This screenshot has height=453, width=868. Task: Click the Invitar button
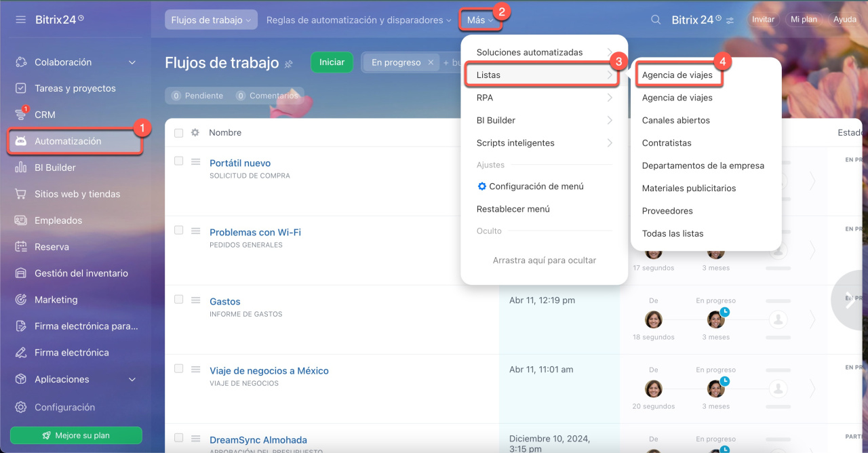(x=763, y=20)
